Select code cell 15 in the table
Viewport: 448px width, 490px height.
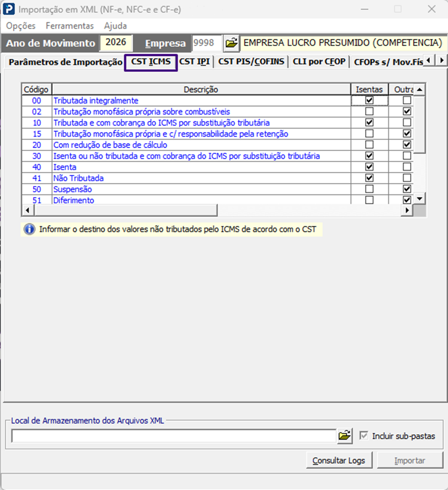[37, 134]
